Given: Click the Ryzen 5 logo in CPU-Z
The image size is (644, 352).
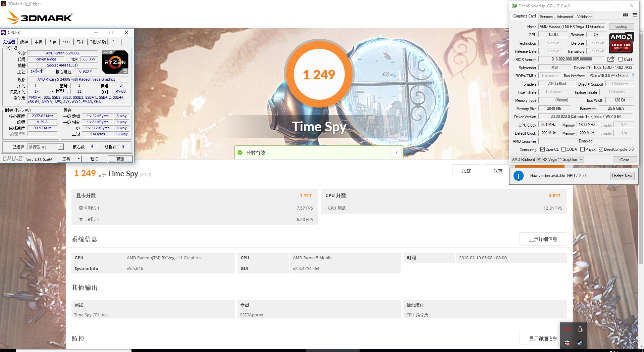Looking at the screenshot, I should point(115,62).
